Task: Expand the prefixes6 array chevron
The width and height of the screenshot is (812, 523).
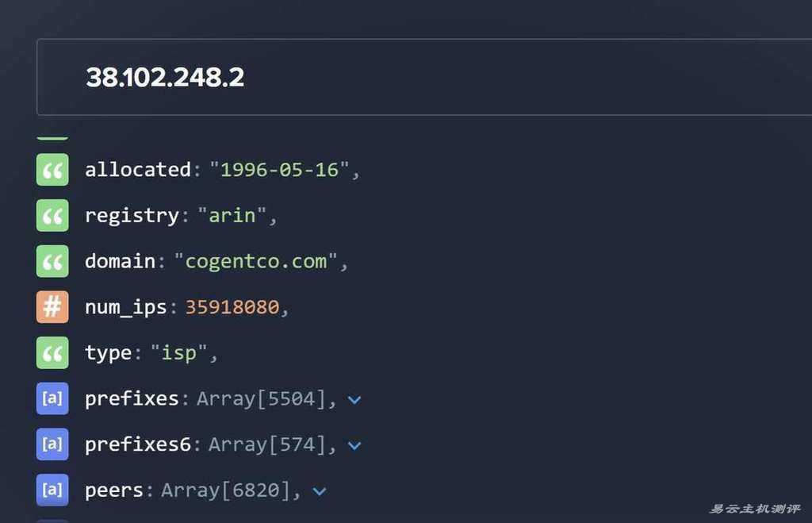Action: 354,445
